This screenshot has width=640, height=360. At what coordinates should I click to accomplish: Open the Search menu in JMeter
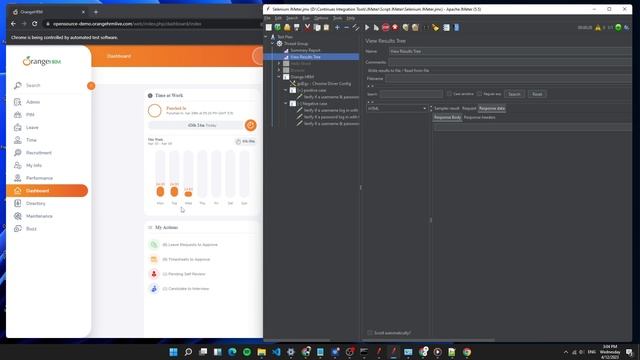291,18
